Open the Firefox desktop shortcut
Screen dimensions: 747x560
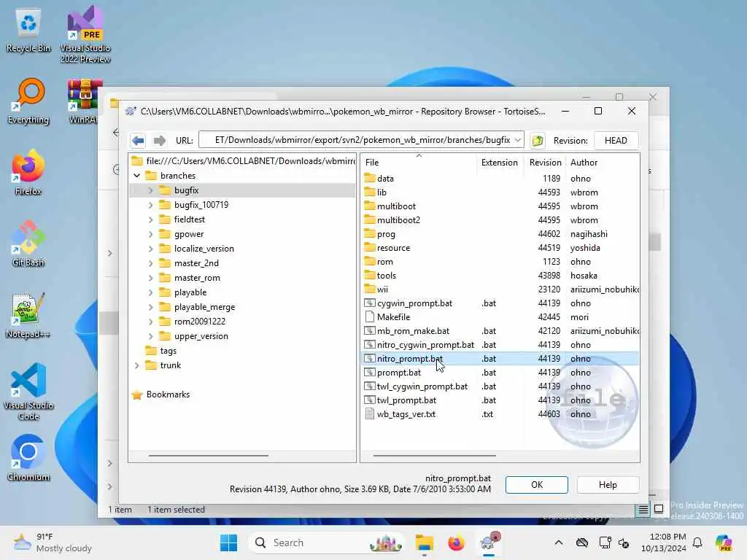(x=28, y=173)
